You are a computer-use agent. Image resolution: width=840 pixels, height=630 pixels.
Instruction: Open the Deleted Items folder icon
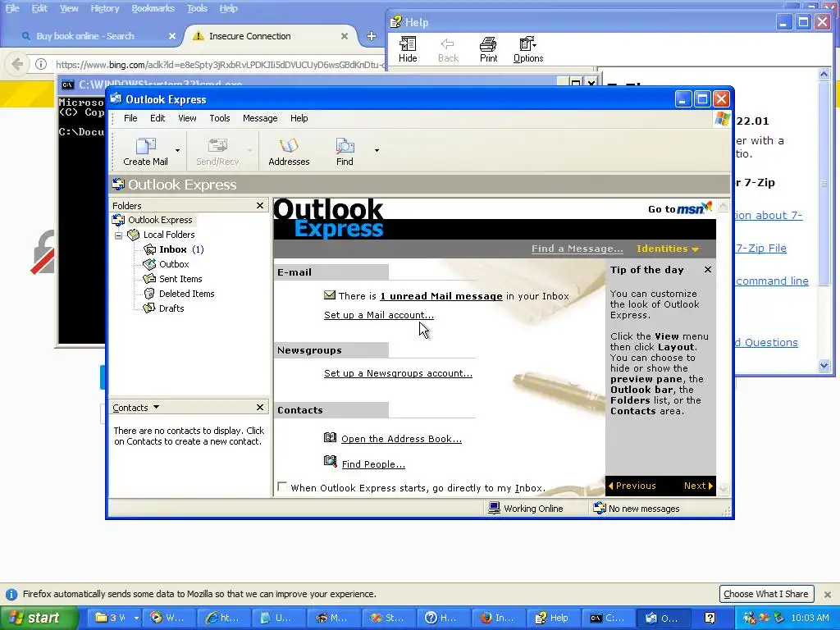[149, 294]
